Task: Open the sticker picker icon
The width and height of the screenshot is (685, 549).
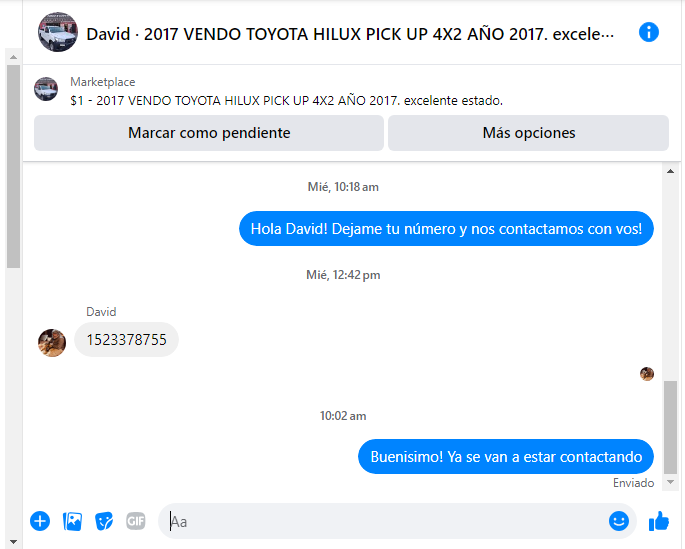Action: coord(104,521)
